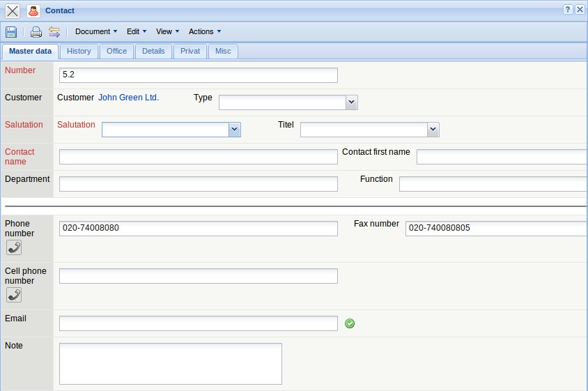Switch to the History tab
The image size is (588, 391).
(x=79, y=51)
